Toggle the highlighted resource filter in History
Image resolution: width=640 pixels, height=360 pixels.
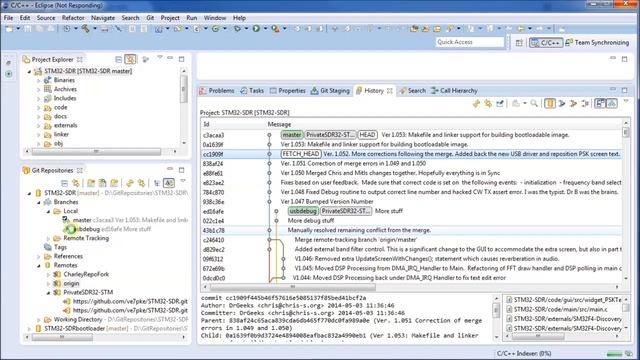pyautogui.click(x=550, y=103)
